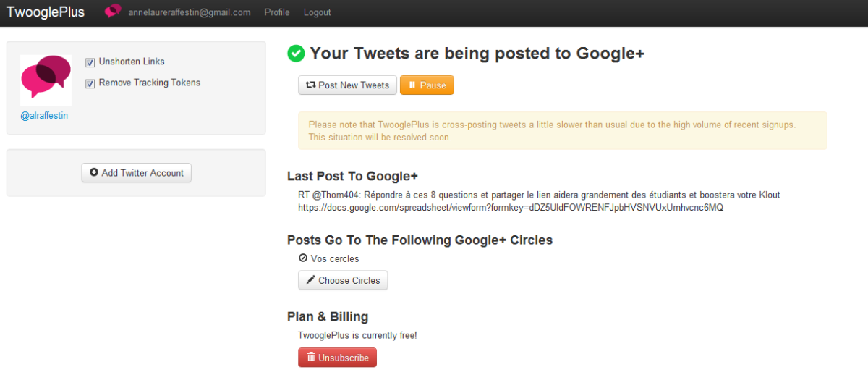Click Logout in the top navigation
The height and width of the screenshot is (375, 868).
pyautogui.click(x=317, y=12)
